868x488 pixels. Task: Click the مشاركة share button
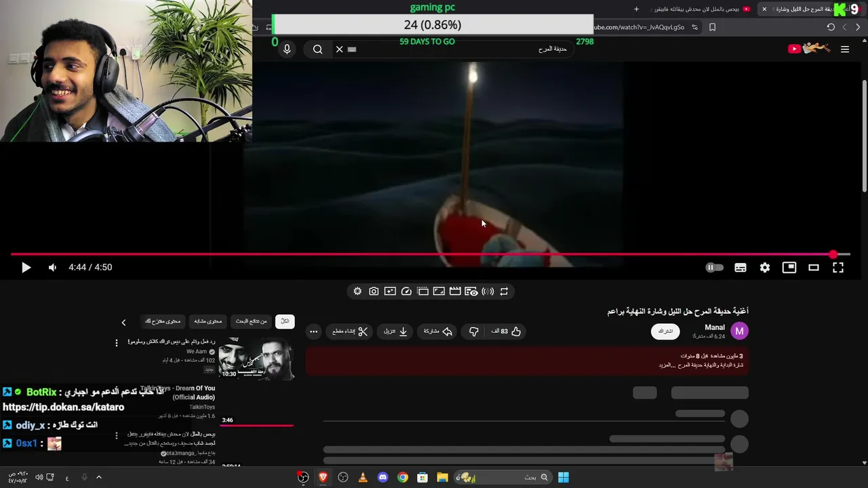(x=438, y=331)
